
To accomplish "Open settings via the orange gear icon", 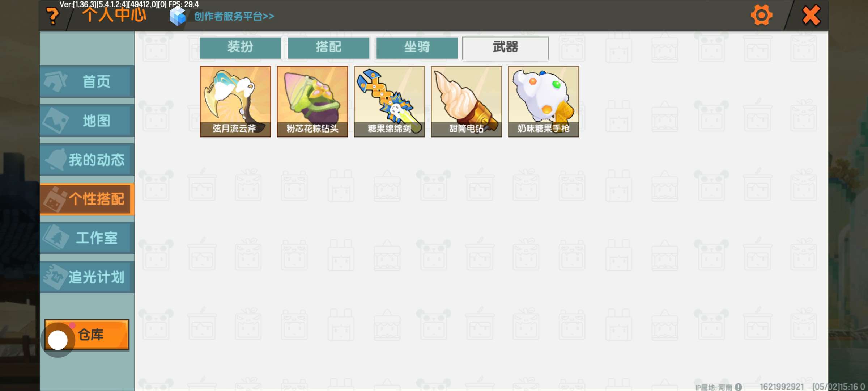I will click(761, 15).
